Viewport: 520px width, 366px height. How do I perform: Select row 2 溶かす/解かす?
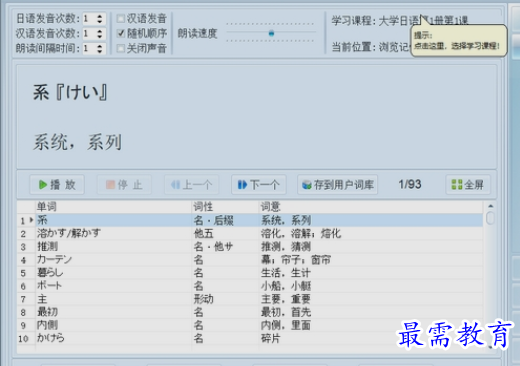[250, 233]
